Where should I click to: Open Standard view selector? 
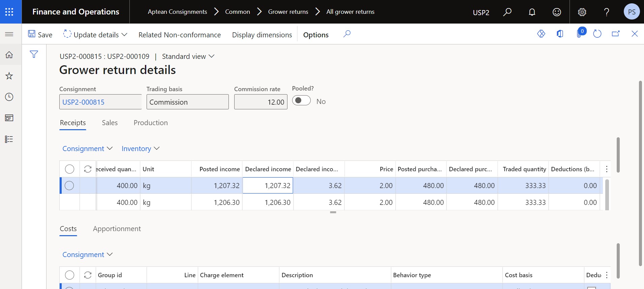pyautogui.click(x=188, y=57)
